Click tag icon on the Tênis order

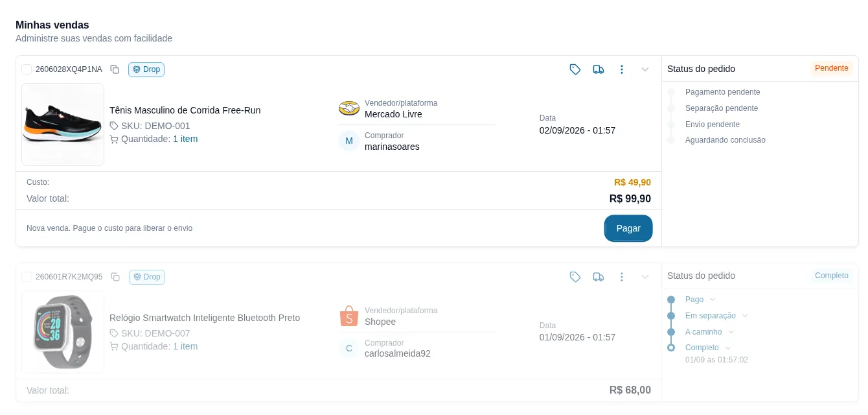tap(575, 69)
